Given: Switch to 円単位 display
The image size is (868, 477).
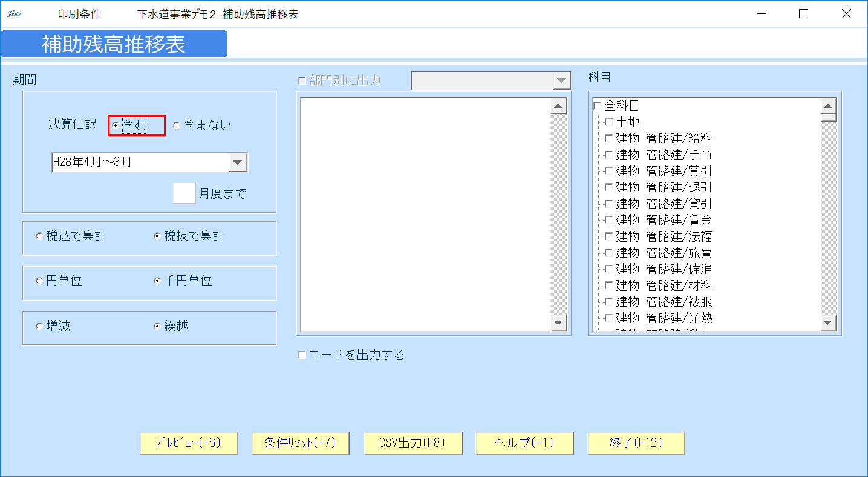Looking at the screenshot, I should point(39,282).
